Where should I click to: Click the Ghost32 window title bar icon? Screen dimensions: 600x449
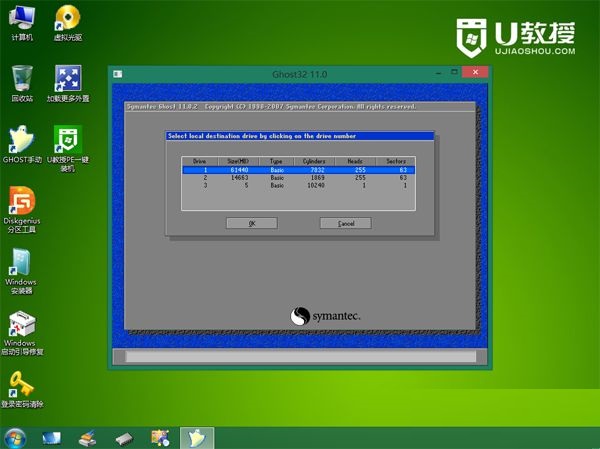coord(117,74)
